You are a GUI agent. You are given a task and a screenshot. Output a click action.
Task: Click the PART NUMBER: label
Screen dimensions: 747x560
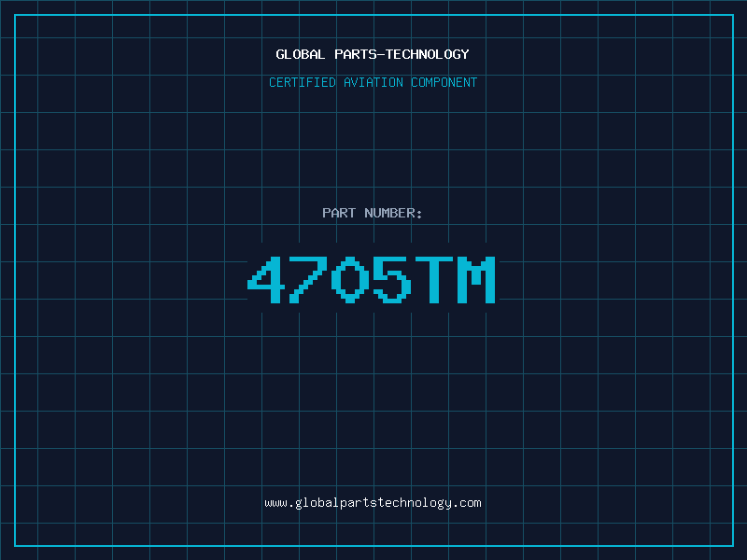[373, 213]
